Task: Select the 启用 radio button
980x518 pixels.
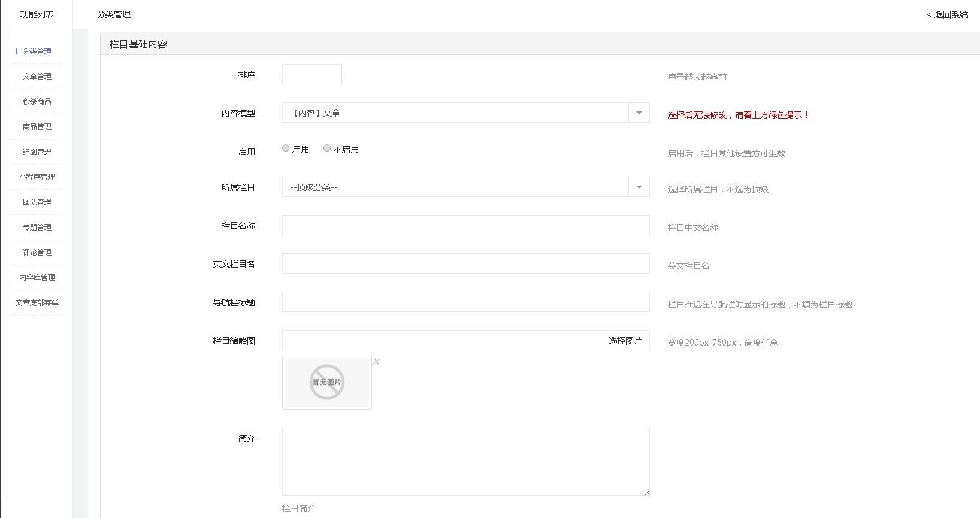Action: tap(286, 149)
